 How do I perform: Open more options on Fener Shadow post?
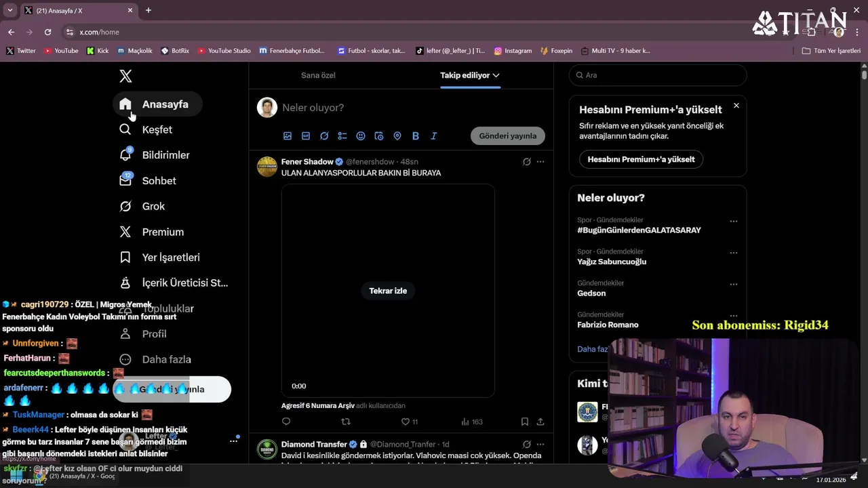pos(540,161)
